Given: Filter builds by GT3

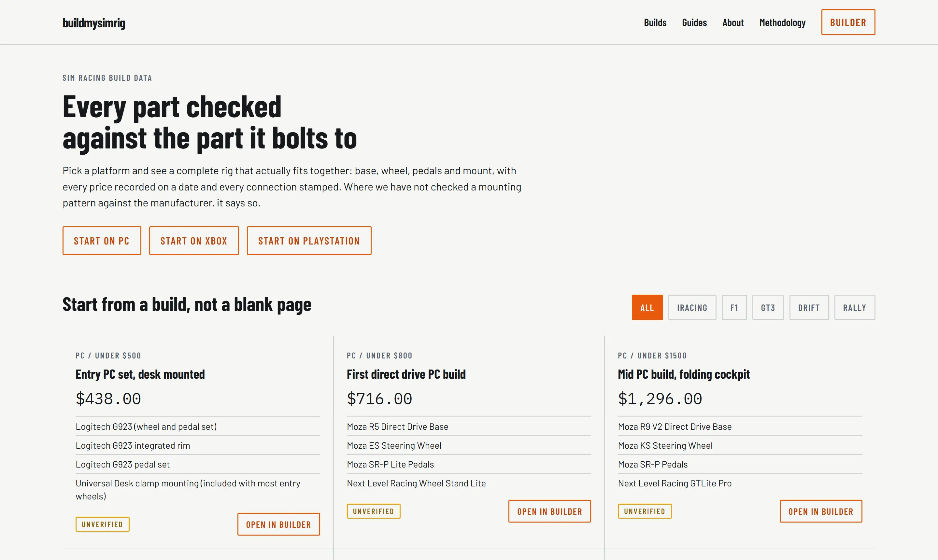Looking at the screenshot, I should [x=768, y=308].
